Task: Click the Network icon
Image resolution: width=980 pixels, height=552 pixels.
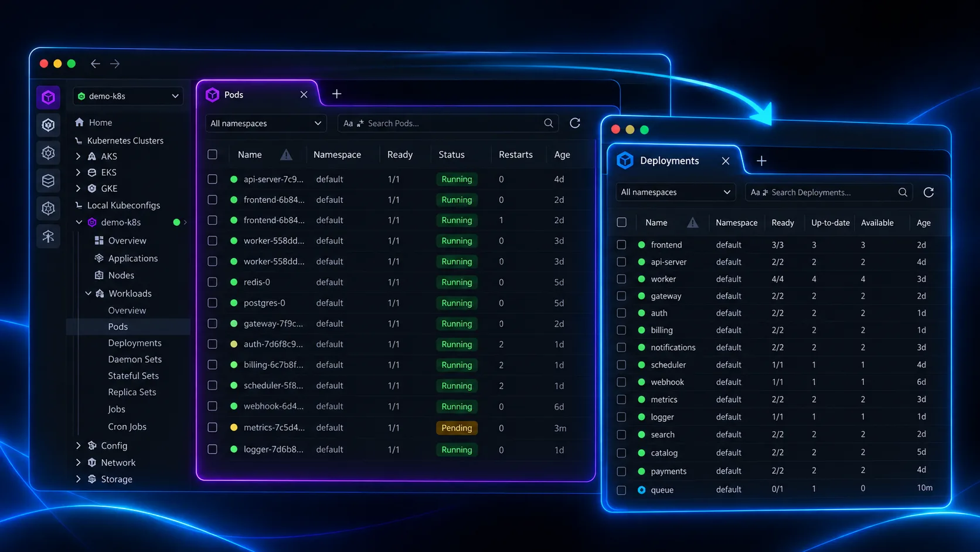Action: 92,462
